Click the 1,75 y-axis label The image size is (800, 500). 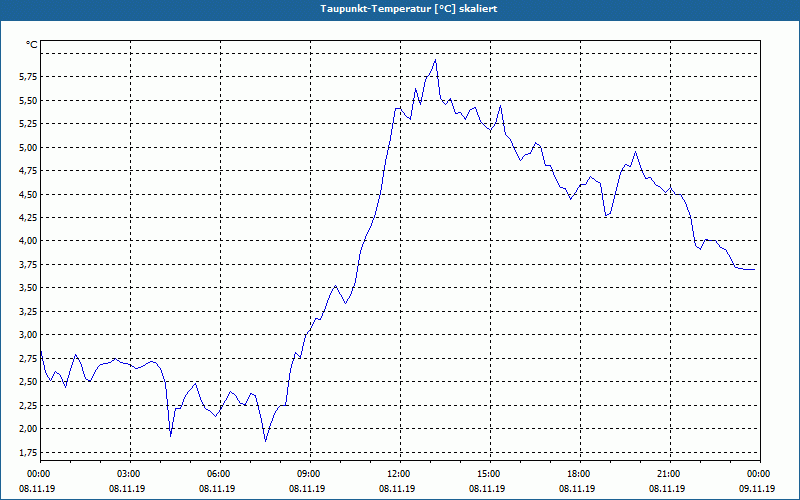(29, 453)
